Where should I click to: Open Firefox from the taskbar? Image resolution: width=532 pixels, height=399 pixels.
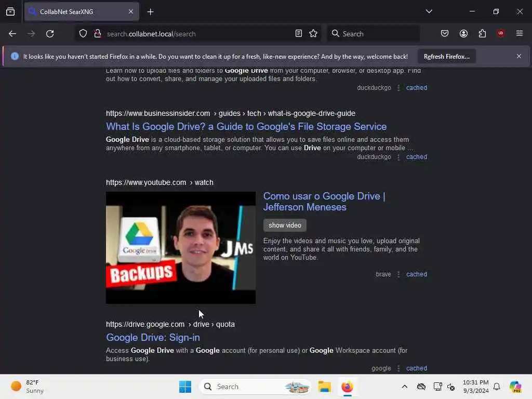[347, 387]
